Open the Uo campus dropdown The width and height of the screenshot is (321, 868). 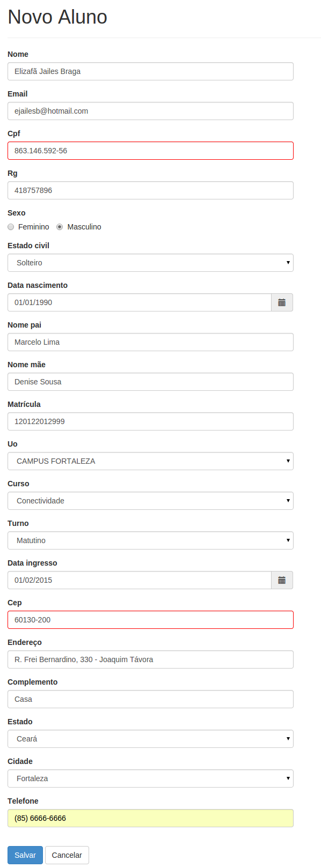(150, 461)
